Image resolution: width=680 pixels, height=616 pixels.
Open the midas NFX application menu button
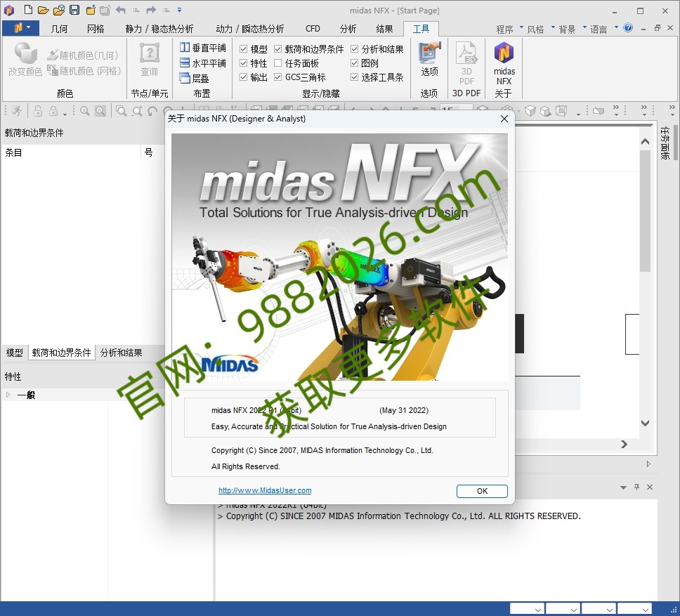coord(21,28)
